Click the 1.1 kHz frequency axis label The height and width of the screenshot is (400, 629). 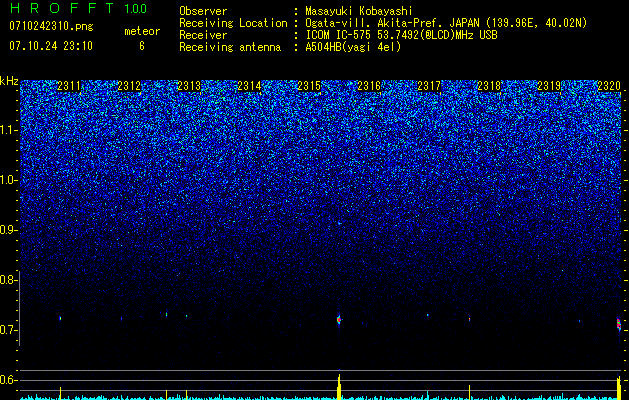pyautogui.click(x=8, y=130)
